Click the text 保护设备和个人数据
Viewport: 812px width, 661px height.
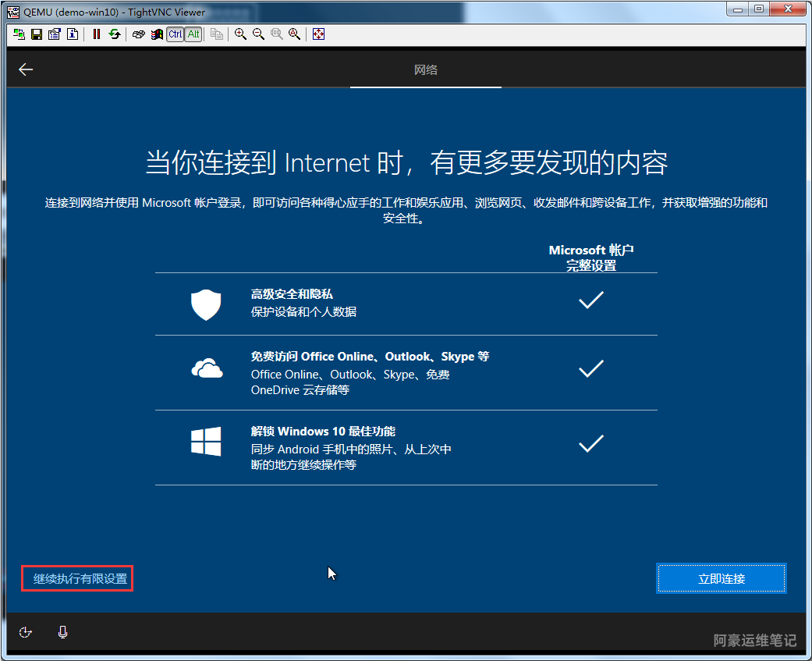tap(303, 312)
